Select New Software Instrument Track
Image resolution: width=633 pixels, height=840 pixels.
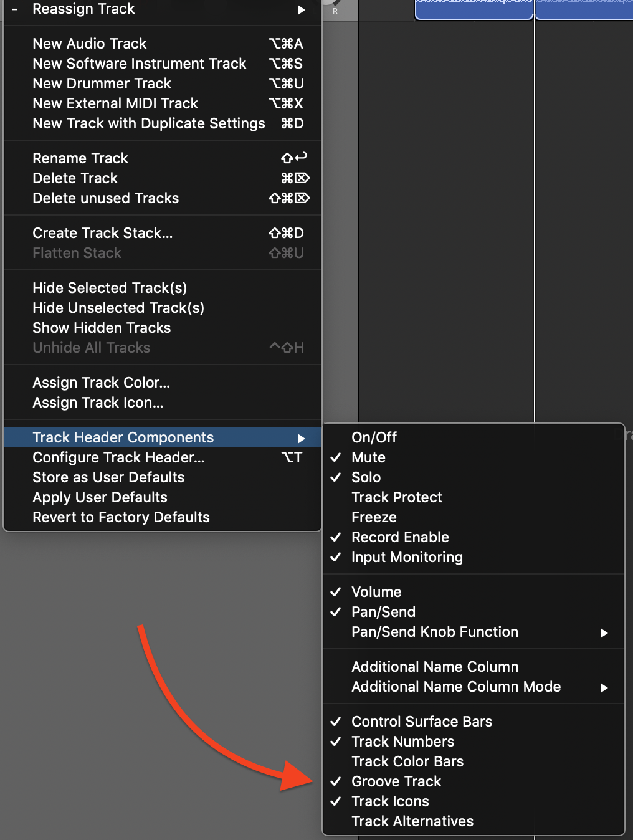coord(140,64)
